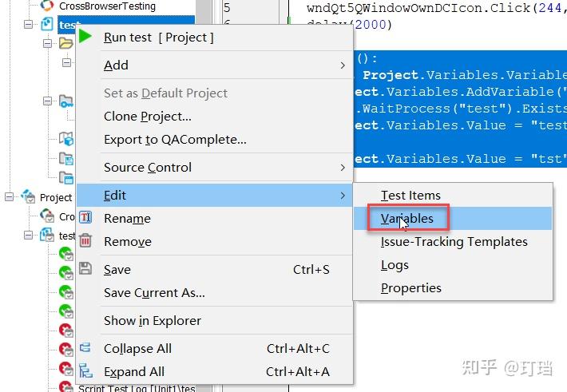The width and height of the screenshot is (567, 392).
Task: Click the green Run test arrow icon
Action: coord(85,37)
